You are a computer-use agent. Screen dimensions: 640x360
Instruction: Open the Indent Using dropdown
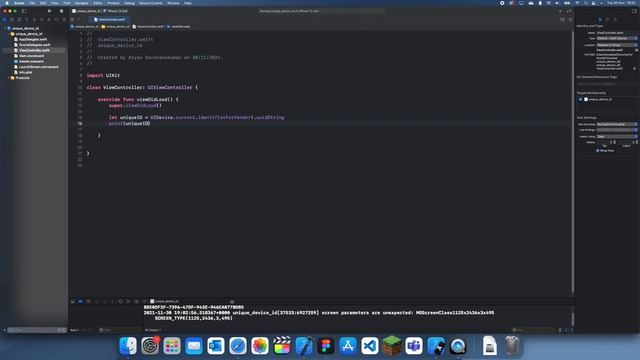616,136
